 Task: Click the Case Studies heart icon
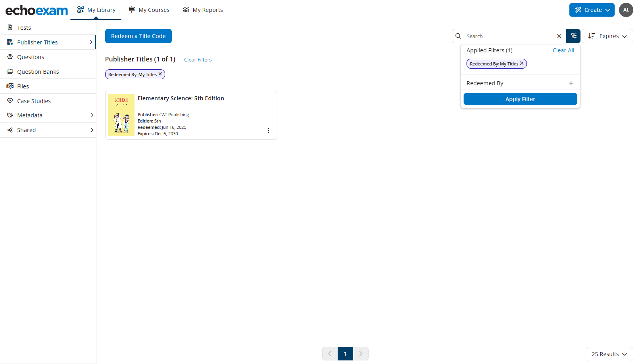click(x=10, y=101)
